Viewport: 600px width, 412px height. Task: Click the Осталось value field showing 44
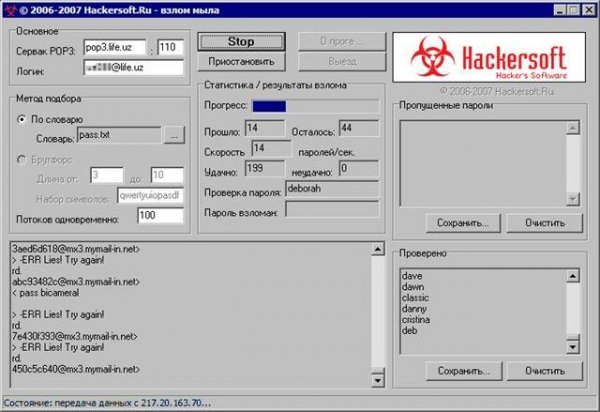[359, 128]
